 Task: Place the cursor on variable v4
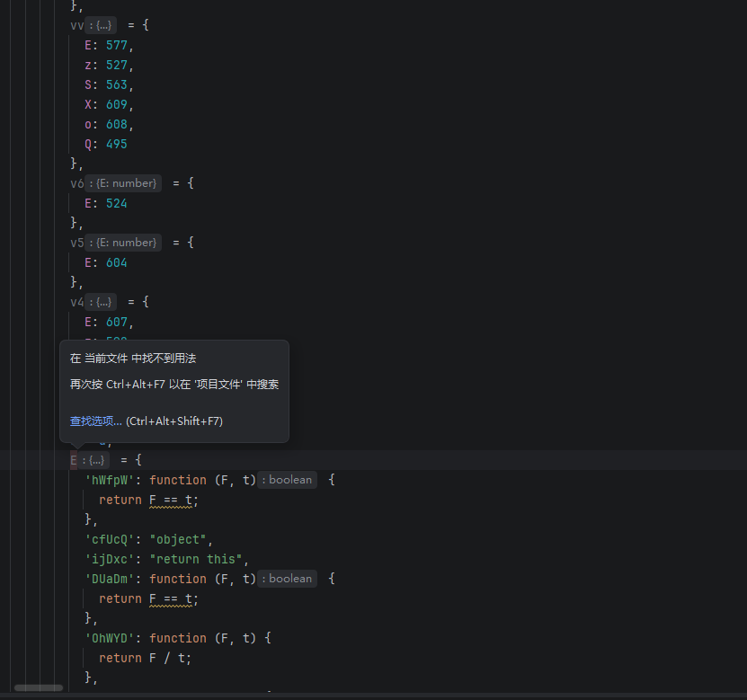77,302
